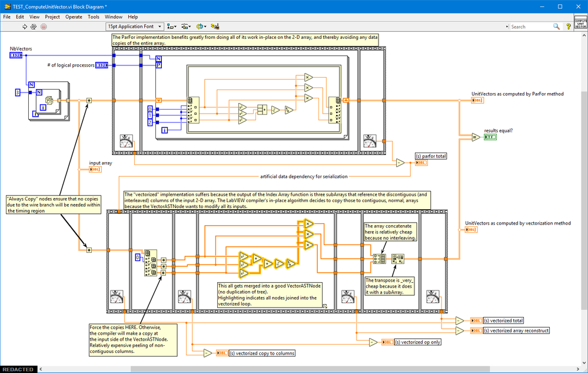
Task: Click the Abort Execution stop button
Action: coord(44,27)
